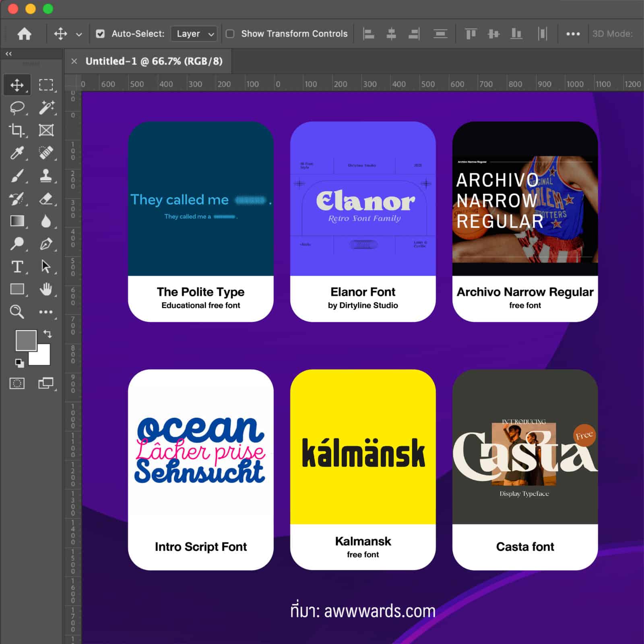The height and width of the screenshot is (644, 644).
Task: Choose the Crop tool
Action: [17, 130]
